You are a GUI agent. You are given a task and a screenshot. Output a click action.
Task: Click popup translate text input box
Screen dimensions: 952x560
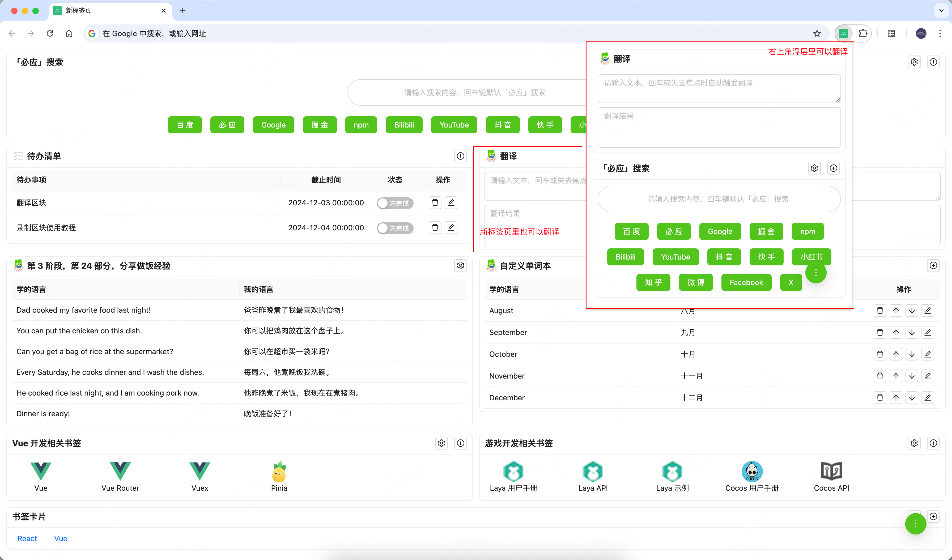click(x=719, y=88)
